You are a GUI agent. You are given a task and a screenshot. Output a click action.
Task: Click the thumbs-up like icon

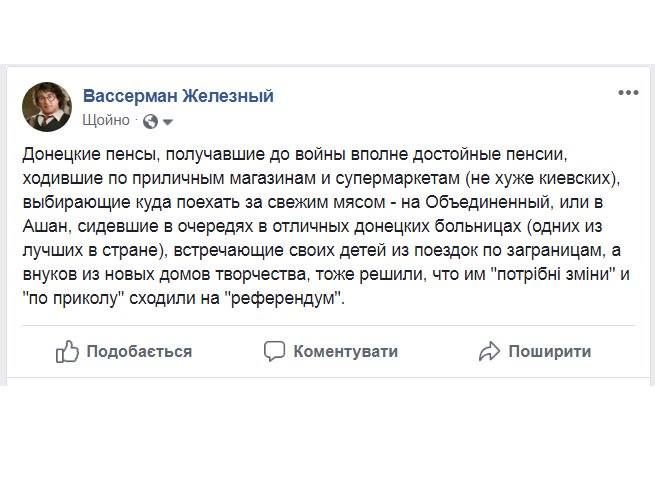[x=67, y=351]
